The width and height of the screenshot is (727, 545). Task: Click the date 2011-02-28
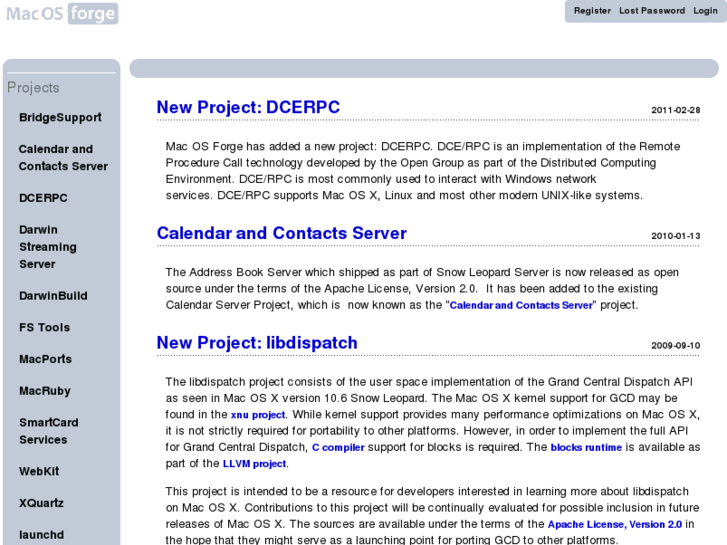(676, 110)
